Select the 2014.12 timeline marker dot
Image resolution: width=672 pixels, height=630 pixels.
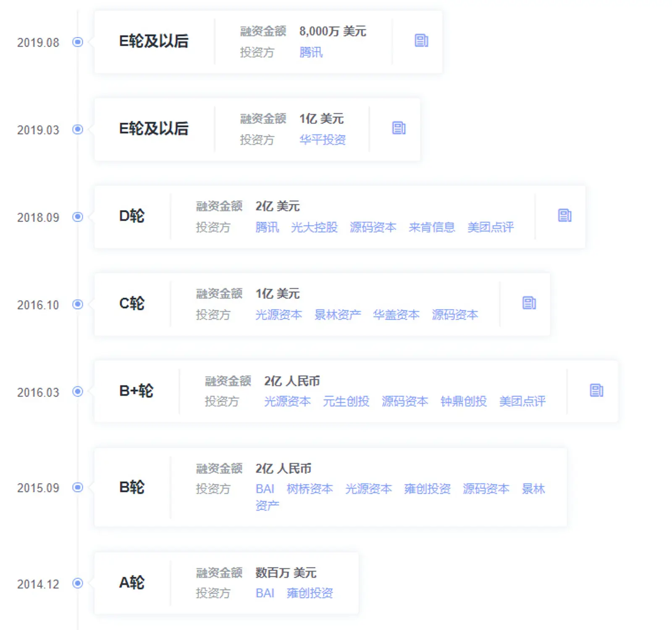tap(78, 583)
